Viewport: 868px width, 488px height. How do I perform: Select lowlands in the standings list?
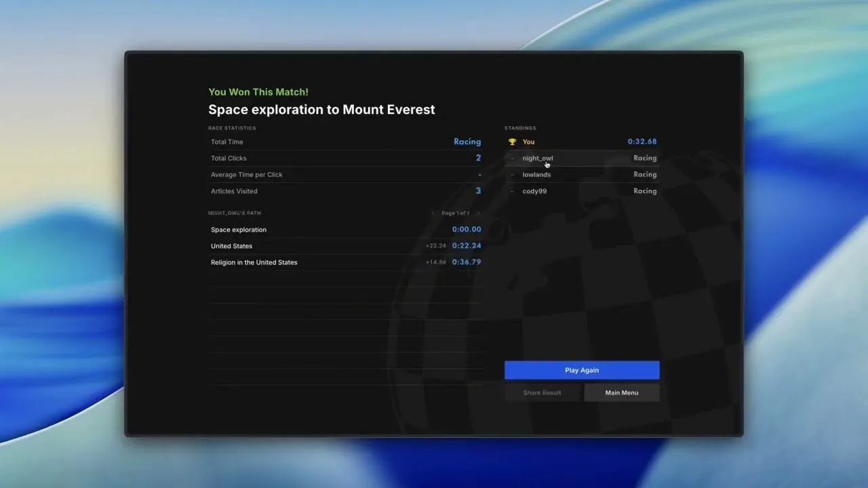(x=582, y=174)
